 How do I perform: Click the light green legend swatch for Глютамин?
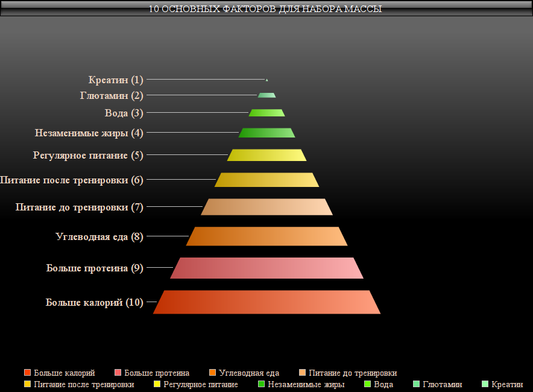click(x=417, y=384)
